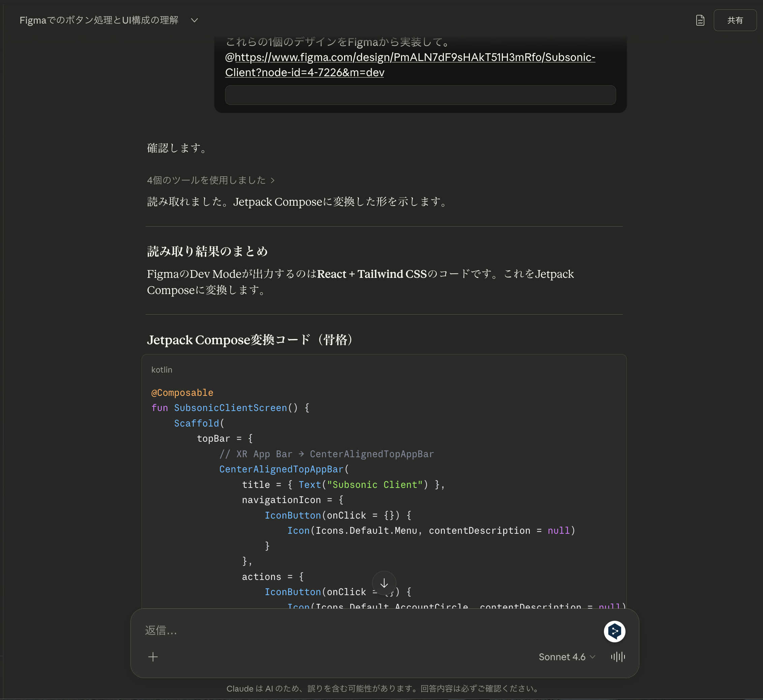Click the 共有 share button
Viewport: 763px width, 700px height.
735,21
